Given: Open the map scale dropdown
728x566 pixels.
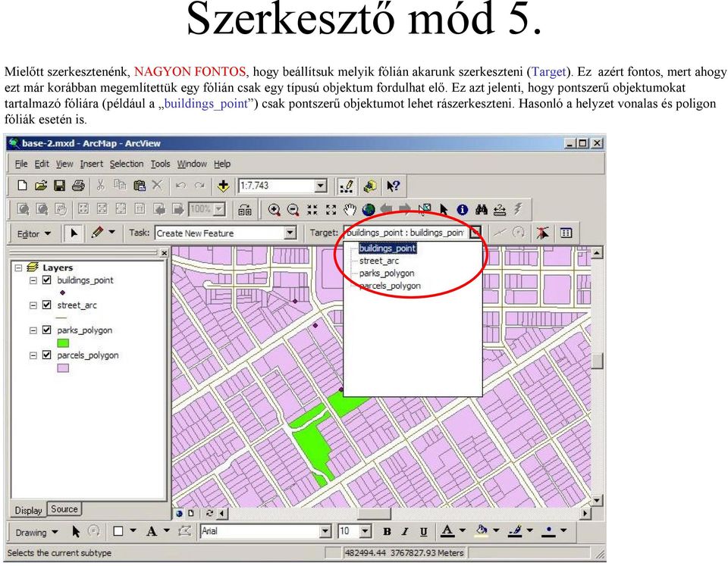Looking at the screenshot, I should point(320,186).
